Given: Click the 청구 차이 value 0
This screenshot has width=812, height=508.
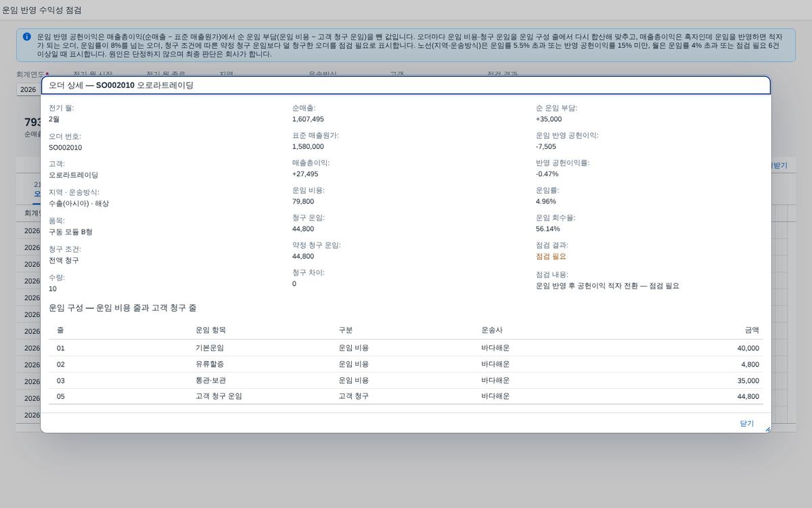Looking at the screenshot, I should (294, 284).
